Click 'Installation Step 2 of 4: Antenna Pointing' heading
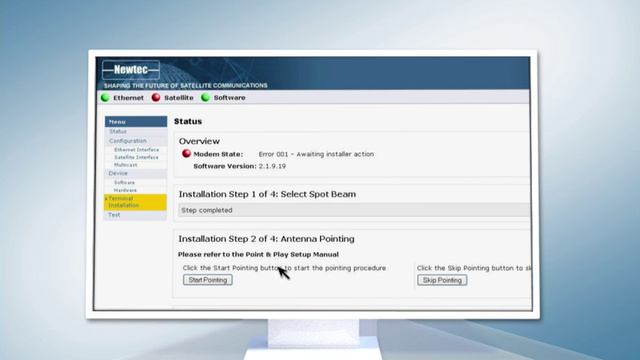 [x=267, y=239]
